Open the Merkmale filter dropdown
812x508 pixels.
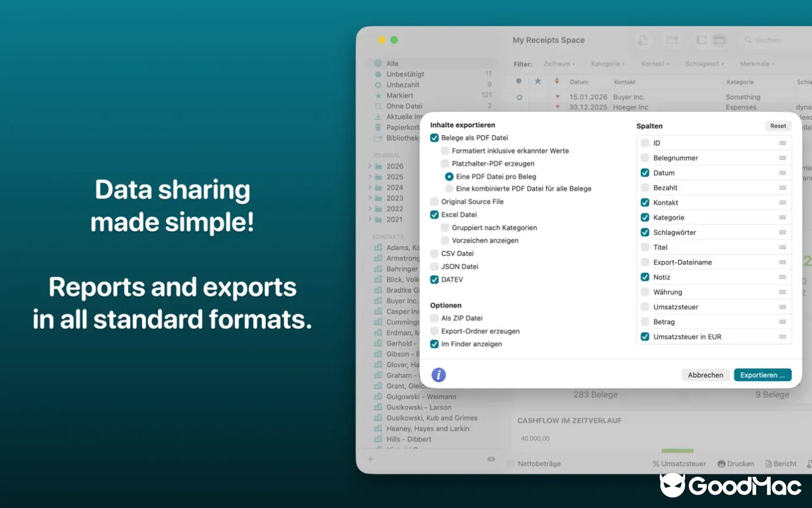757,64
